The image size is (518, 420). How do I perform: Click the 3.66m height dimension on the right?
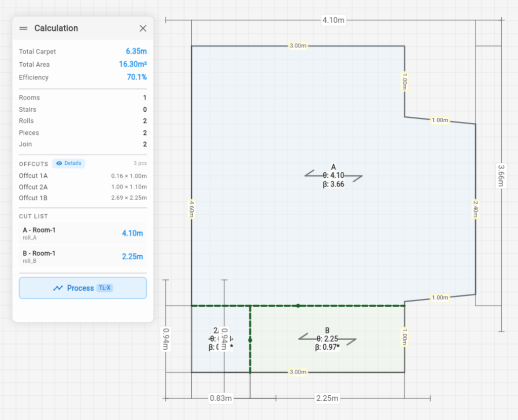pyautogui.click(x=501, y=175)
